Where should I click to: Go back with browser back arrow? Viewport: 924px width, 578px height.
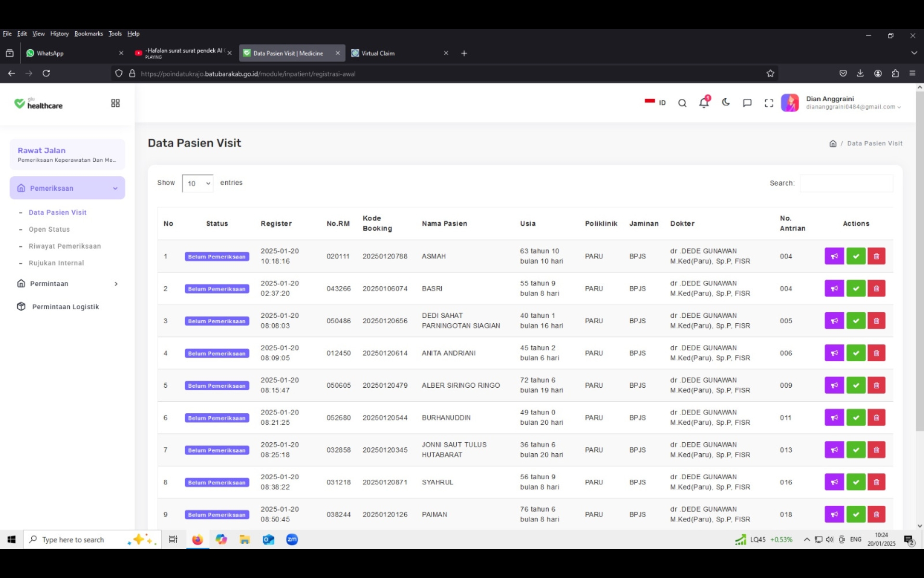12,73
